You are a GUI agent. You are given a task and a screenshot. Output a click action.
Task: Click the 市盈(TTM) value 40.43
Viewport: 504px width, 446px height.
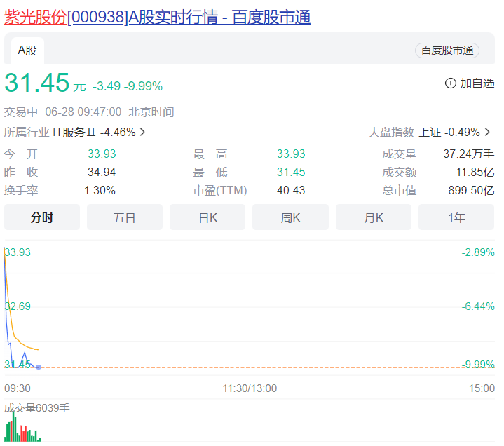[x=291, y=190]
